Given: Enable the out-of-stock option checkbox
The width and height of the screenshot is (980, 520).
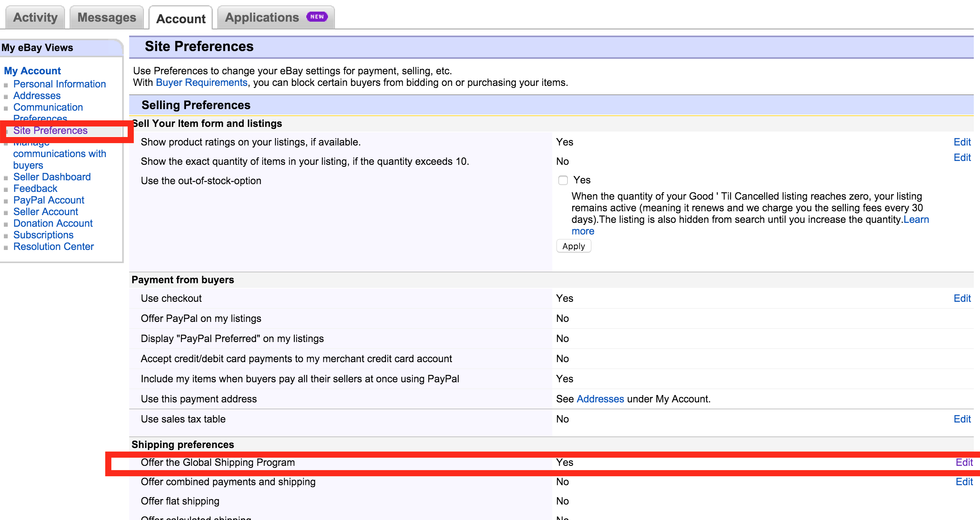Looking at the screenshot, I should click(563, 180).
